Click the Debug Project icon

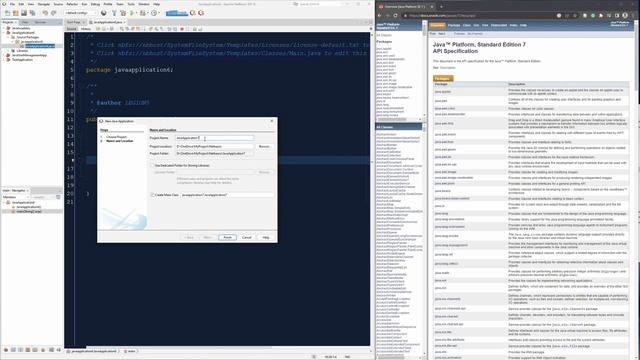tap(142, 13)
